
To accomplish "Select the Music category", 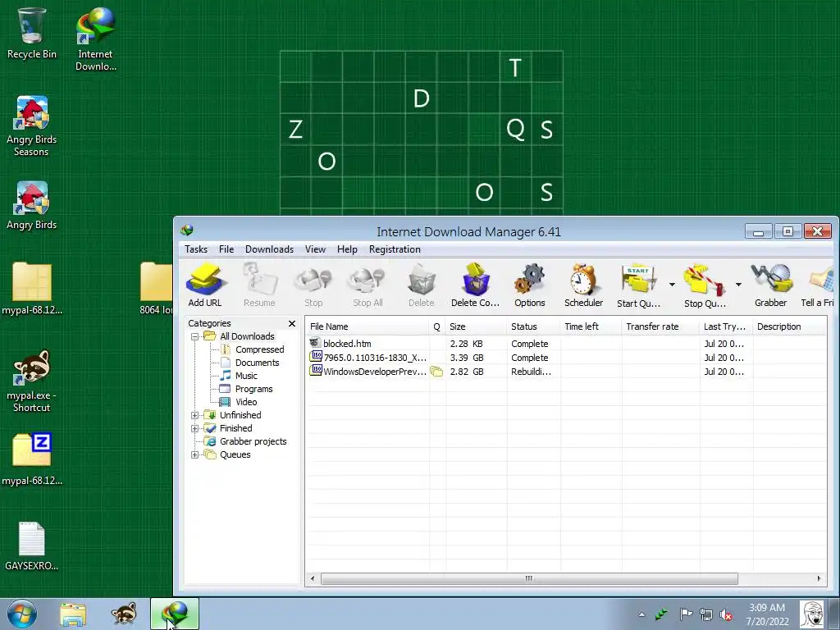I will click(240, 376).
